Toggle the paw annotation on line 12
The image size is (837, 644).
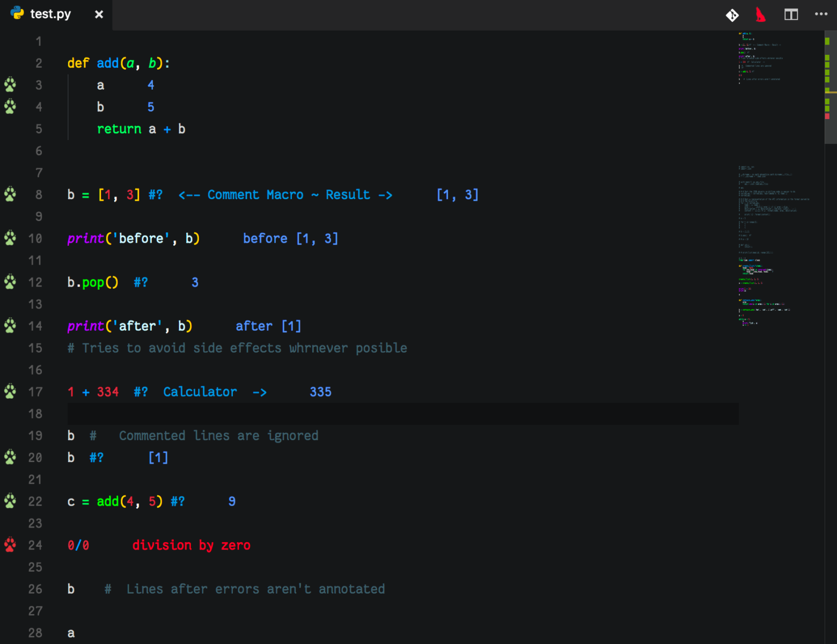coord(9,282)
